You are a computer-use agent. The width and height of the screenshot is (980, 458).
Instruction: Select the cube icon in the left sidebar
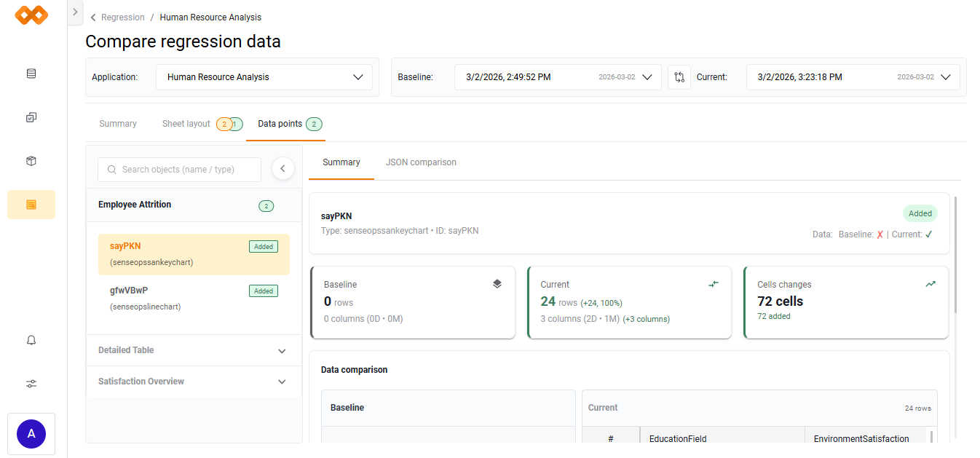pos(31,161)
